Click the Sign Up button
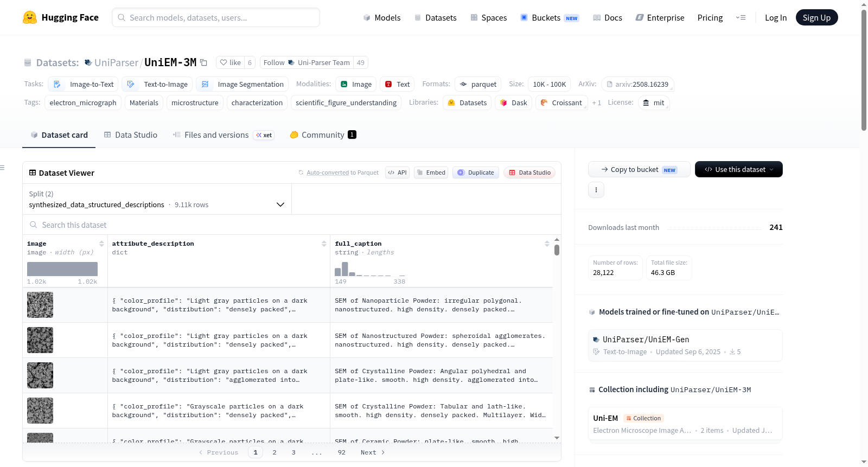The height and width of the screenshot is (467, 868). pyautogui.click(x=816, y=17)
